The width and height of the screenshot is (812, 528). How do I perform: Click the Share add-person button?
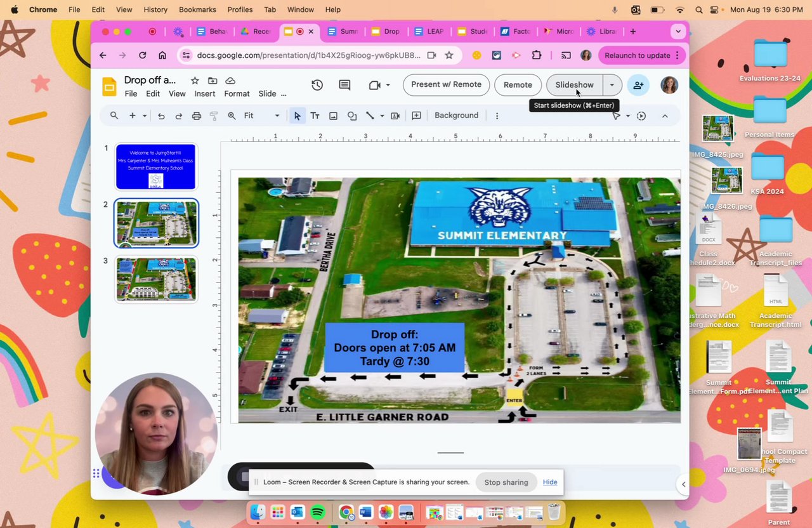pyautogui.click(x=638, y=85)
